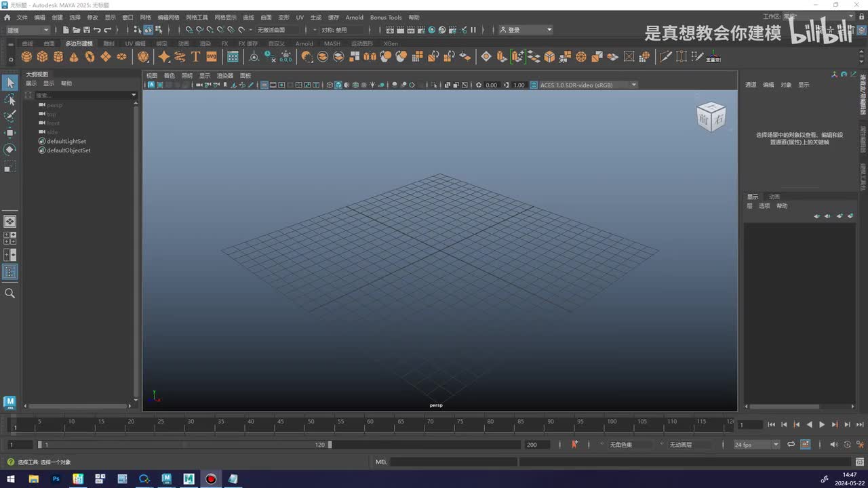
Task: Click go to start of playback range
Action: coord(771,425)
